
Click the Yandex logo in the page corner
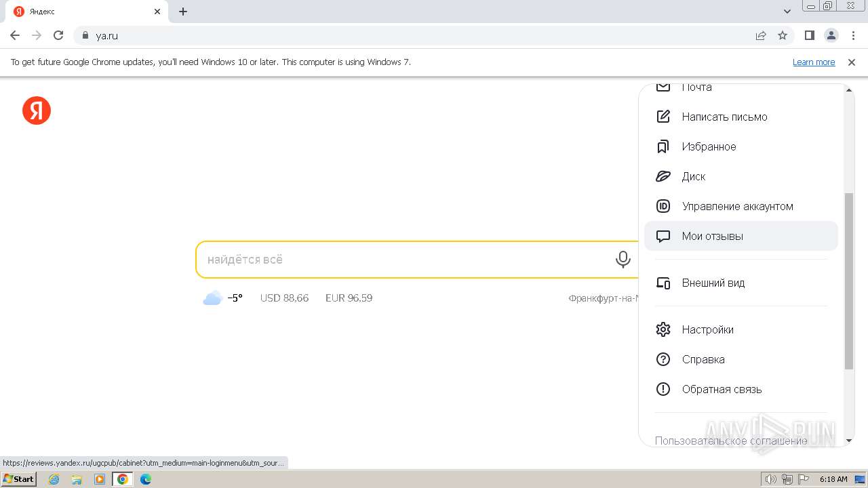pos(37,110)
